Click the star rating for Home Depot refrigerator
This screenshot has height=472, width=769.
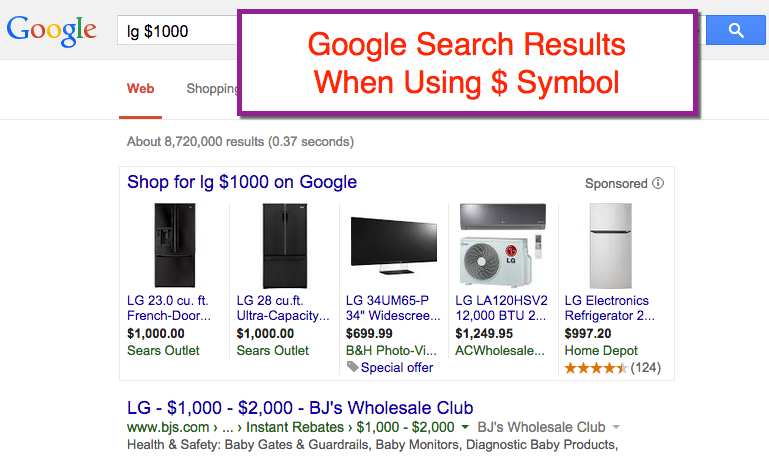click(596, 368)
